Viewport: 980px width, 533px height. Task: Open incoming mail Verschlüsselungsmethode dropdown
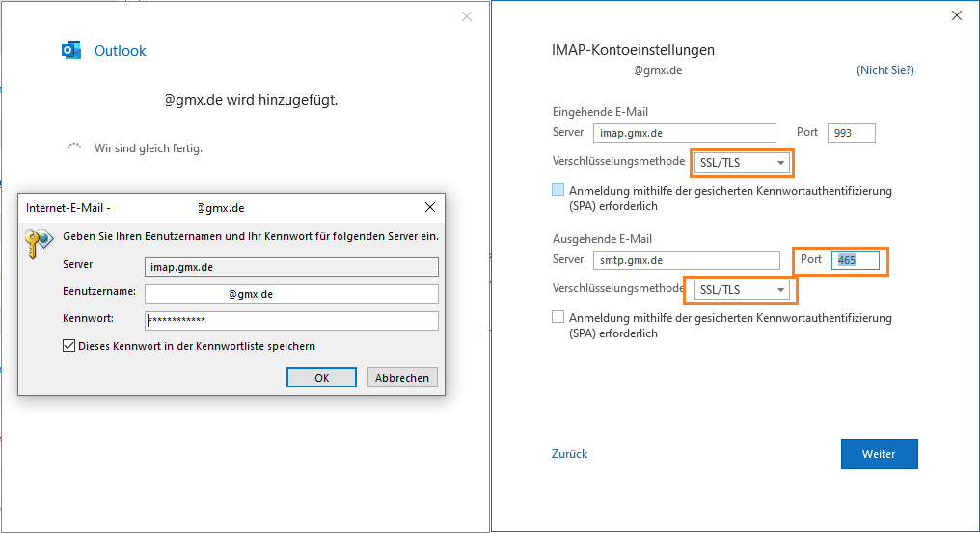coord(742,163)
